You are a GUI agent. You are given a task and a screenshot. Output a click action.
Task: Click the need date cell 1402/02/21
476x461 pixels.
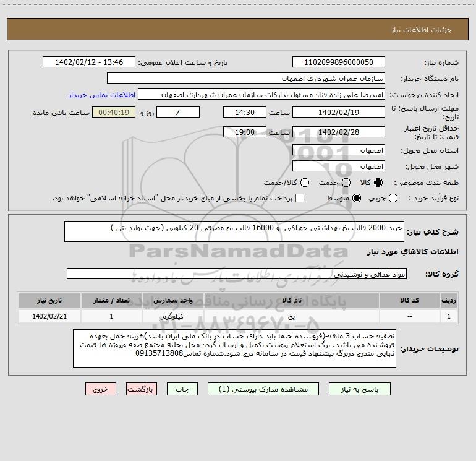pos(49,316)
